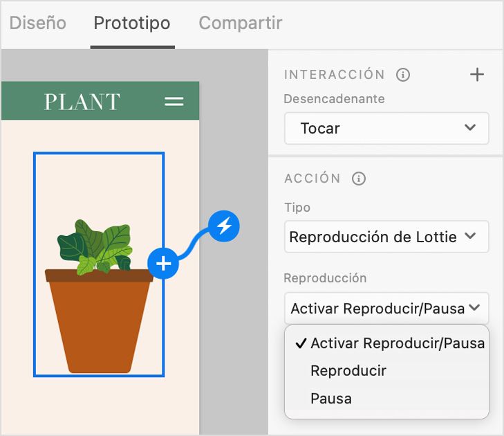The image size is (504, 436).
Task: Open the Compartir tab
Action: tap(241, 23)
